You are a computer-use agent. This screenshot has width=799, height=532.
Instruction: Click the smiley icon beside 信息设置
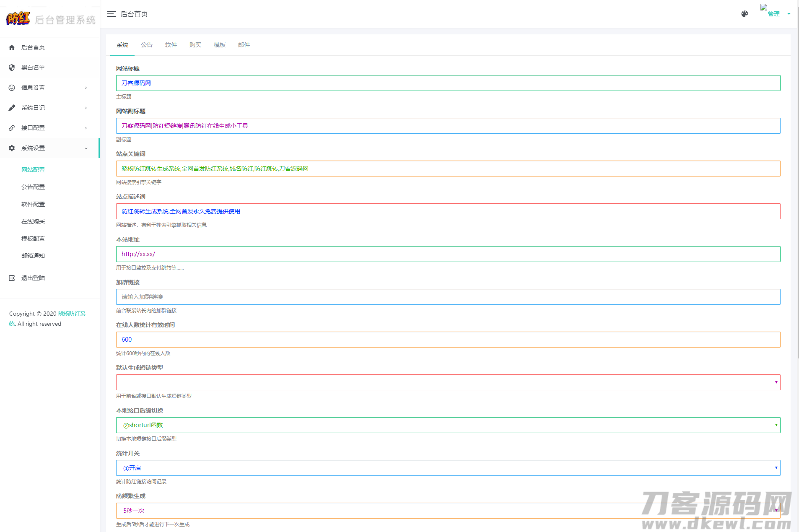coord(12,88)
